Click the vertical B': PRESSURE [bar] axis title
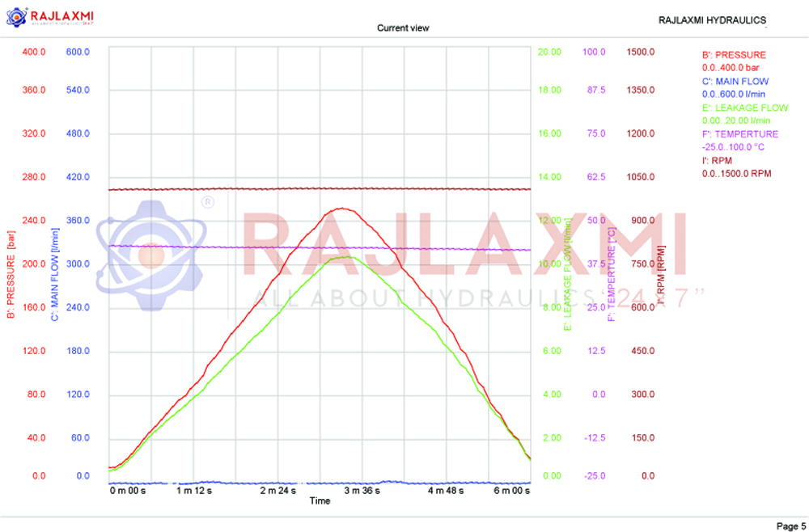 (x=11, y=275)
